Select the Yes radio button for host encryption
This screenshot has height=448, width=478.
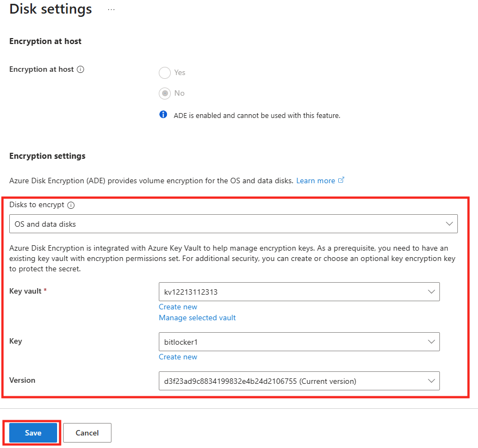pyautogui.click(x=165, y=73)
